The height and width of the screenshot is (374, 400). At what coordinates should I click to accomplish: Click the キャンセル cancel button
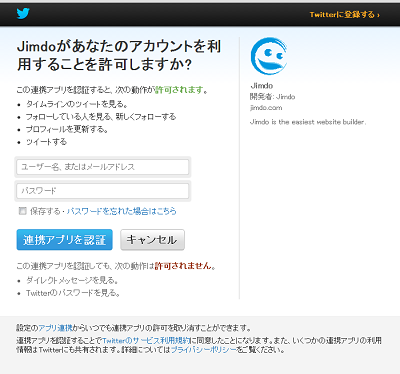click(x=152, y=240)
